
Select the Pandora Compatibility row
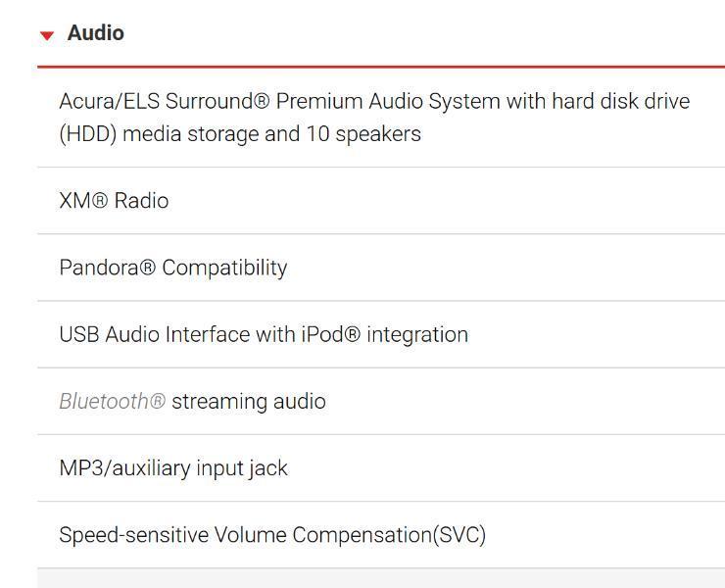coord(172,268)
